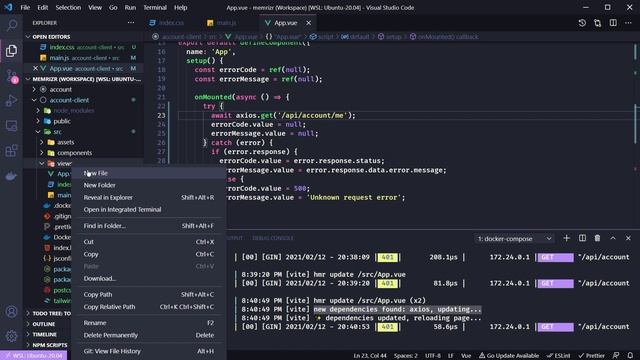Change language mode via Vue status item

466,356
